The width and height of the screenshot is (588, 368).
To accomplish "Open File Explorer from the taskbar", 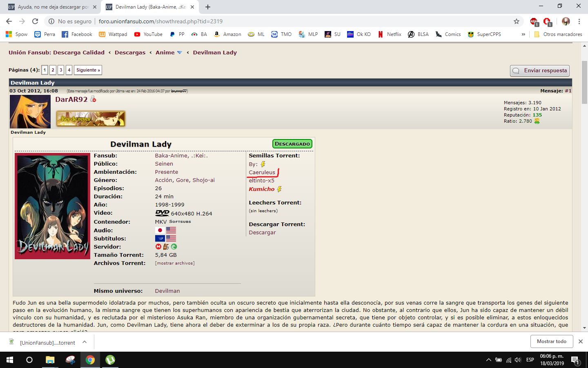I will click(50, 360).
